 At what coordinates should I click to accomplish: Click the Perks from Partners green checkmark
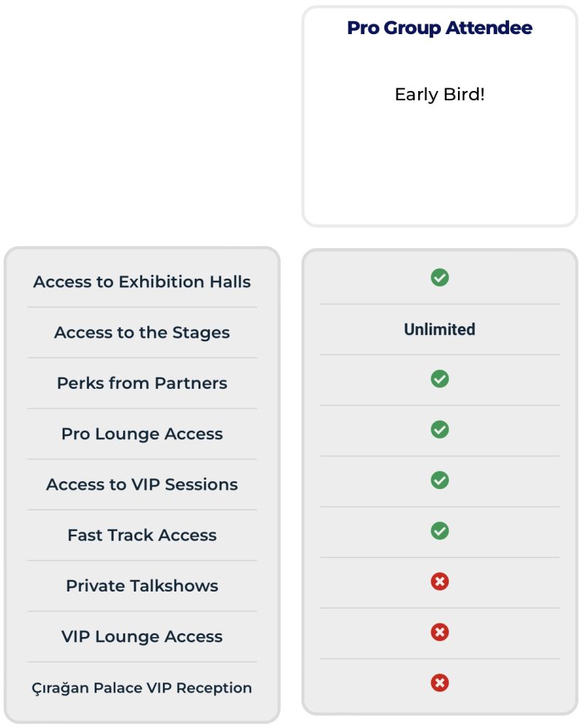click(x=439, y=379)
